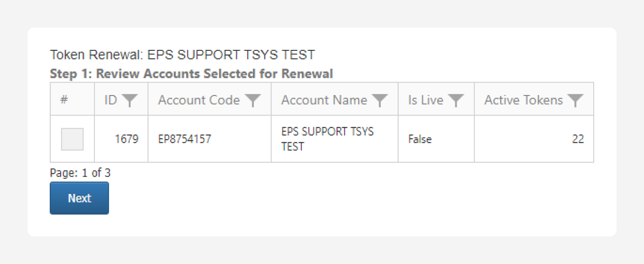644x264 pixels.
Task: Open the Account Code filter icon
Action: click(x=253, y=101)
